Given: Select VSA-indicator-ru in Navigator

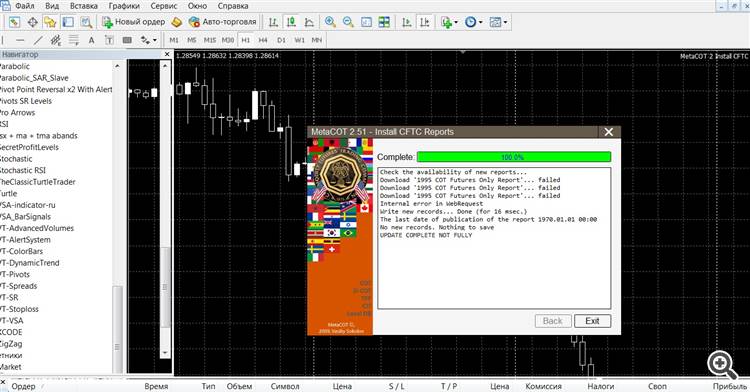Looking at the screenshot, I should (x=28, y=205).
